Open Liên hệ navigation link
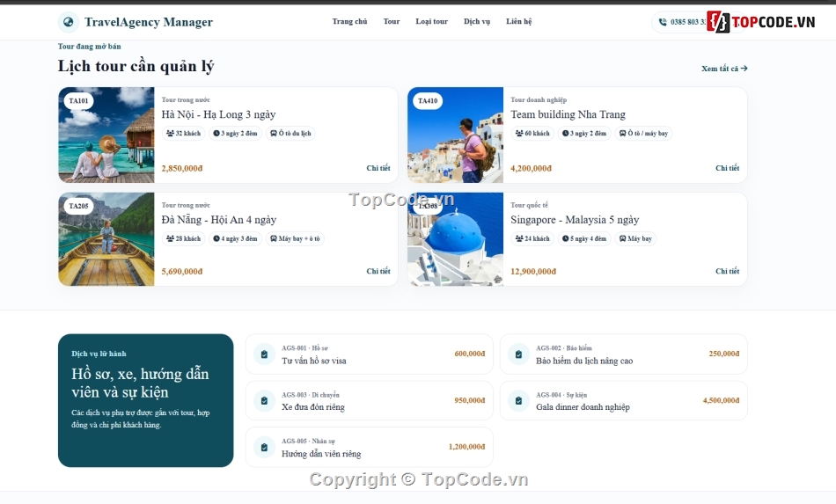 point(519,21)
